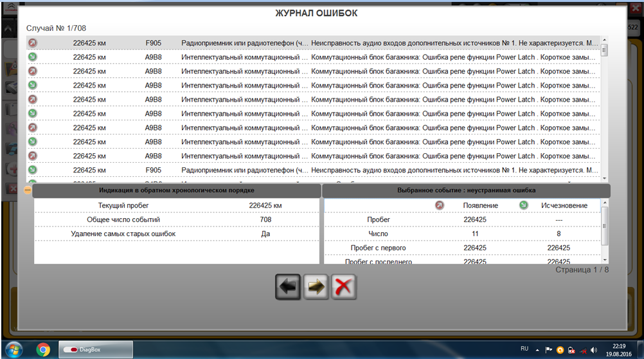Collapse panel using the orange minus icon
The image size is (644, 359).
pyautogui.click(x=28, y=190)
